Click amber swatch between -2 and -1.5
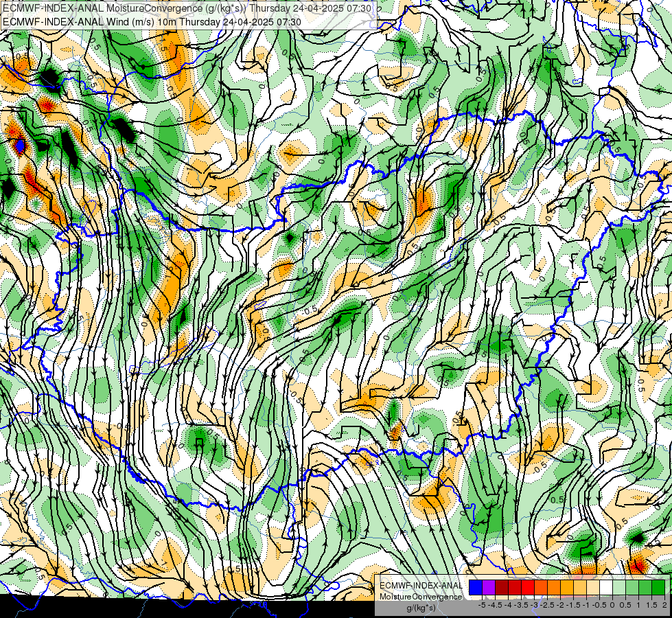Viewport: 672px width, 618px height. pos(567,588)
